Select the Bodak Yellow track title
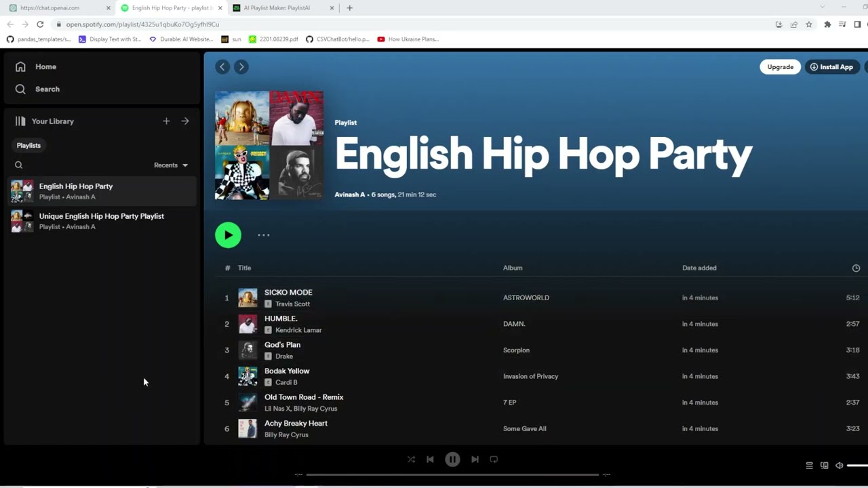The width and height of the screenshot is (868, 488). 287,371
